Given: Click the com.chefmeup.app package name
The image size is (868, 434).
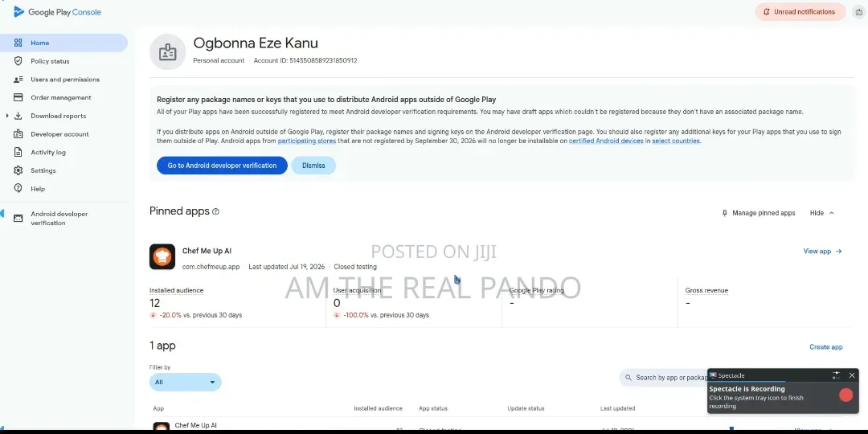Looking at the screenshot, I should 211,267.
